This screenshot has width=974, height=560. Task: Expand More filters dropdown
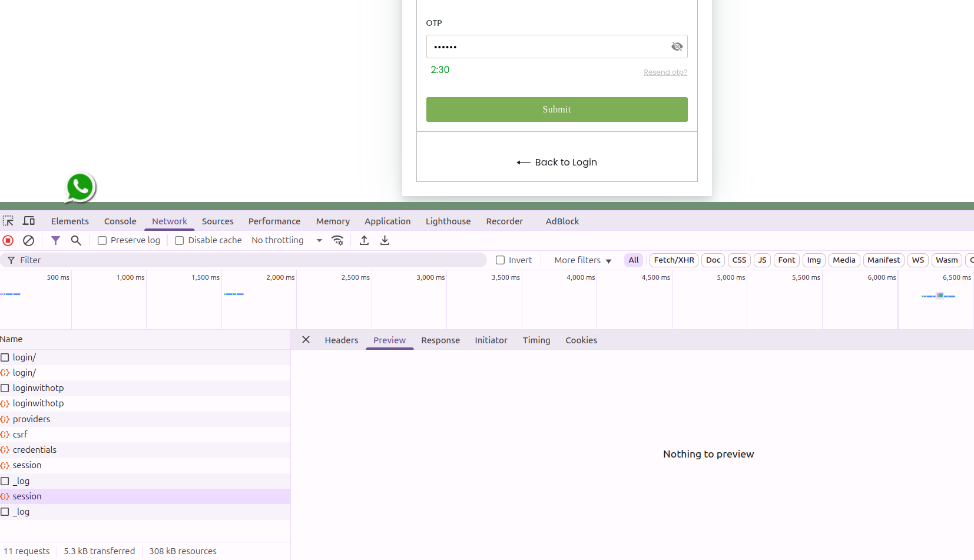point(582,260)
